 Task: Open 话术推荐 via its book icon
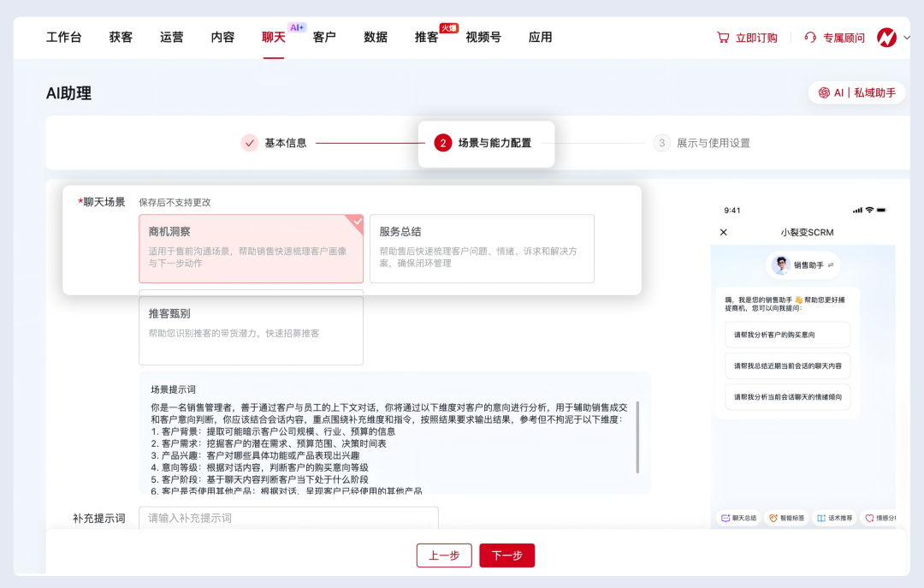820,517
